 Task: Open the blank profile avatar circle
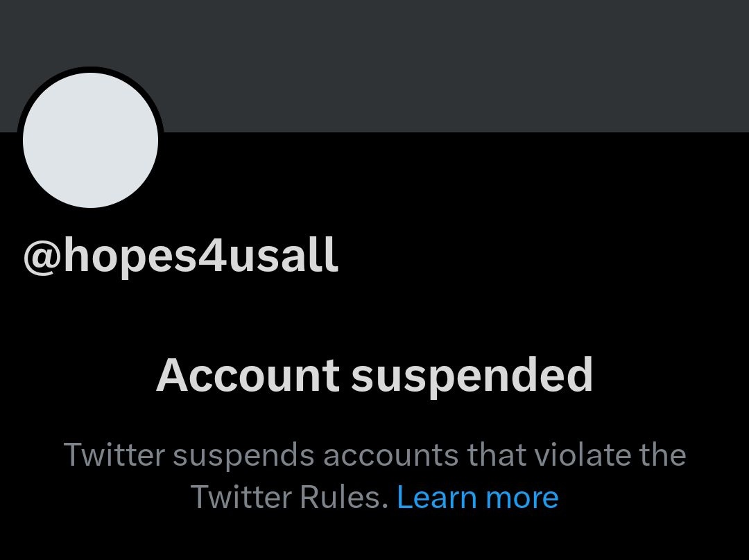click(x=90, y=140)
